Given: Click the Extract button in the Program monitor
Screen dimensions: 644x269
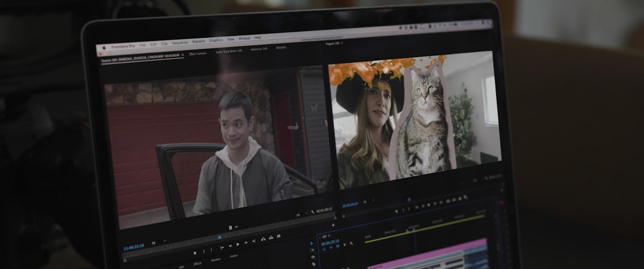Looking at the screenshot, I should tap(454, 199).
